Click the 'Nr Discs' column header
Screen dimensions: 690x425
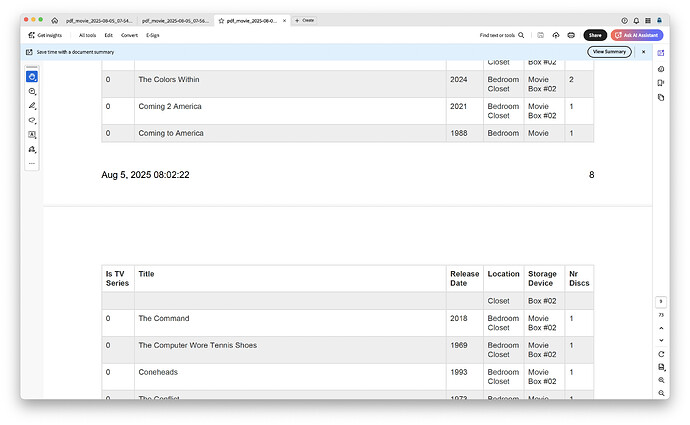579,278
